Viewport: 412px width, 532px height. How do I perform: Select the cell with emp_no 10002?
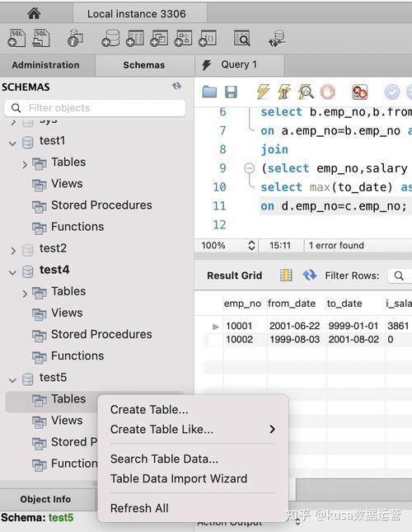[239, 339]
